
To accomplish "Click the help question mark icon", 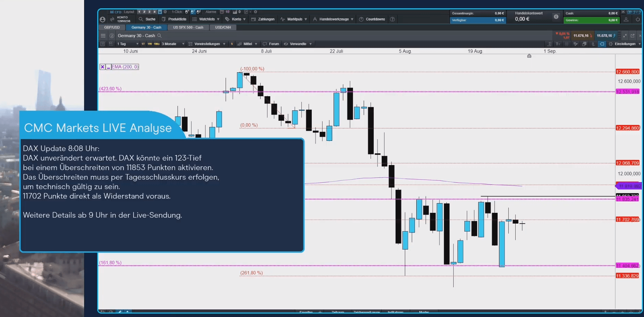I will [392, 19].
